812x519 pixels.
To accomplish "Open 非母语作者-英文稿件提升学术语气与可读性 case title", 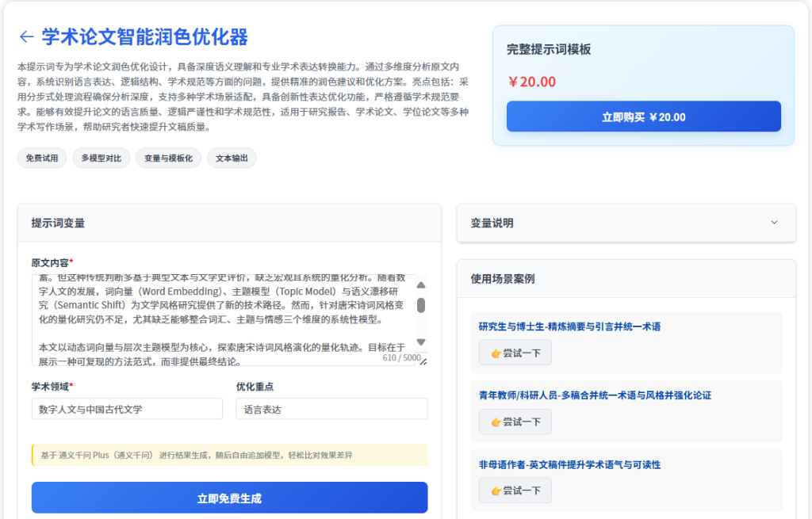I will (569, 464).
